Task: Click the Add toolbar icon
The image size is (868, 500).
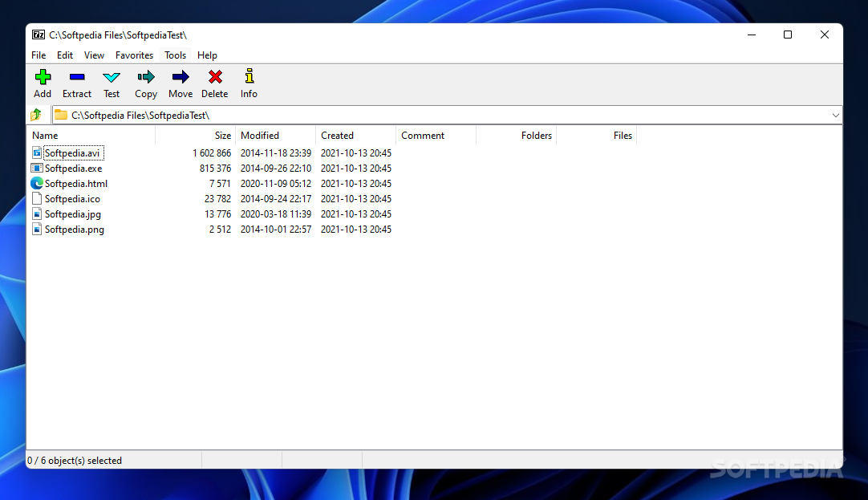Action: pyautogui.click(x=43, y=77)
